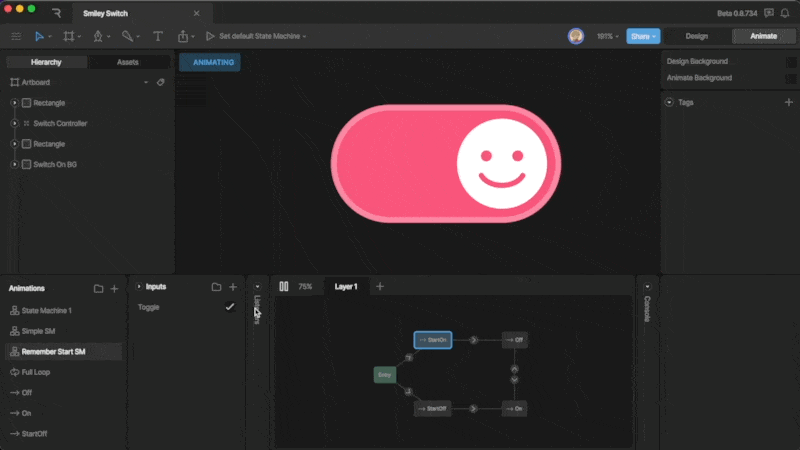The height and width of the screenshot is (450, 800).
Task: Select Full Loop animation in list
Action: [x=36, y=372]
